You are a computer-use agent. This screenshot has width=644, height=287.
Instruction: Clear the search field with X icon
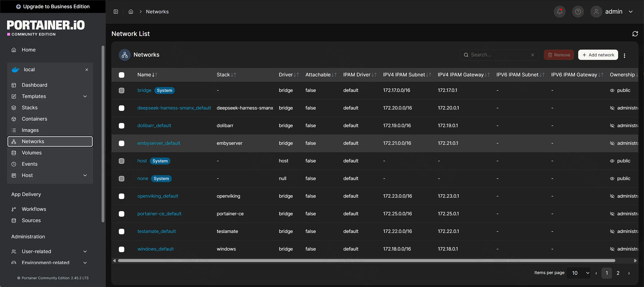click(x=533, y=55)
